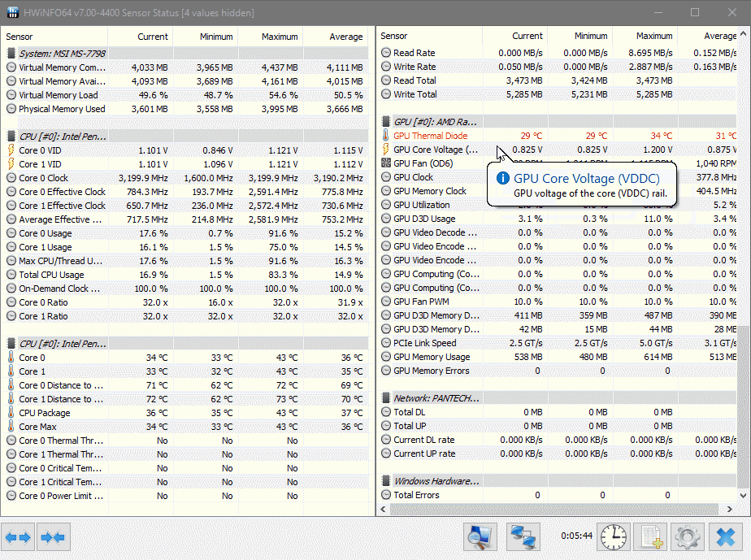Open the sensor search magnifier tool
Image resolution: width=751 pixels, height=560 pixels.
480,536
